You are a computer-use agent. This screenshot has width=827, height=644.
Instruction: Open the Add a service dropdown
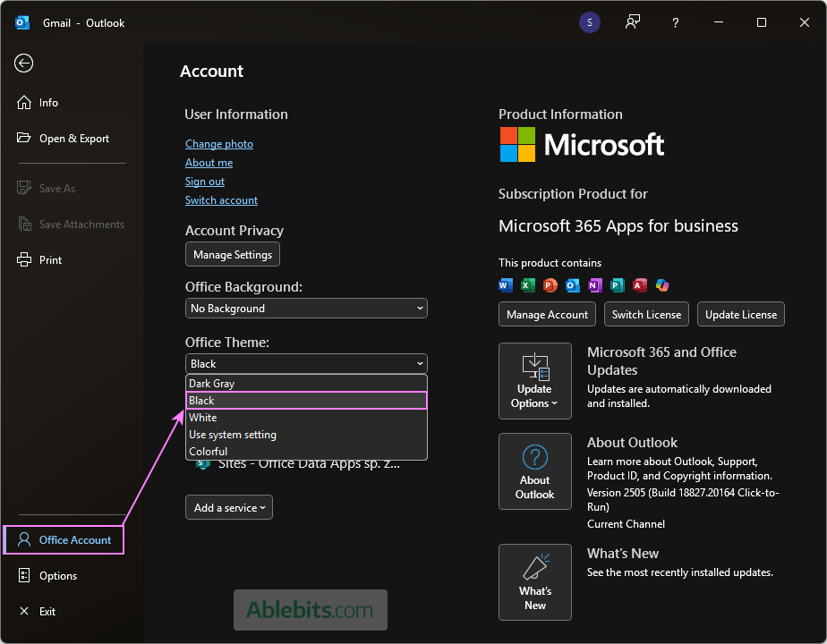(229, 507)
